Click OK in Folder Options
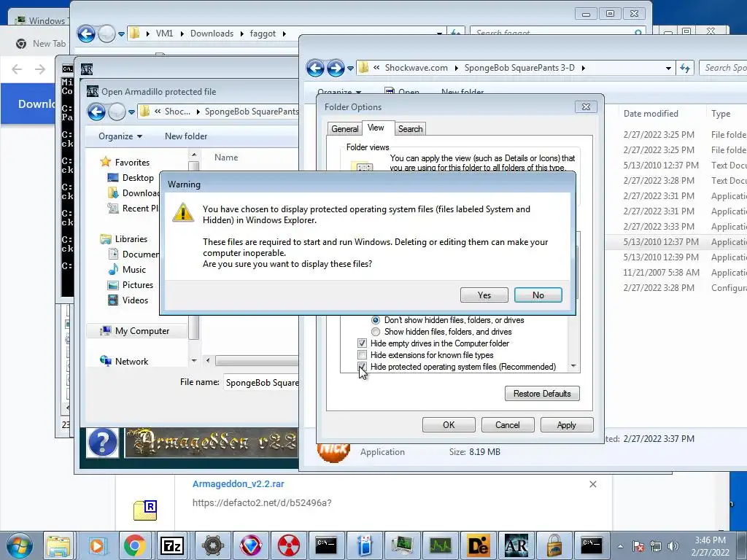Viewport: 747px width, 560px height. coord(449,425)
